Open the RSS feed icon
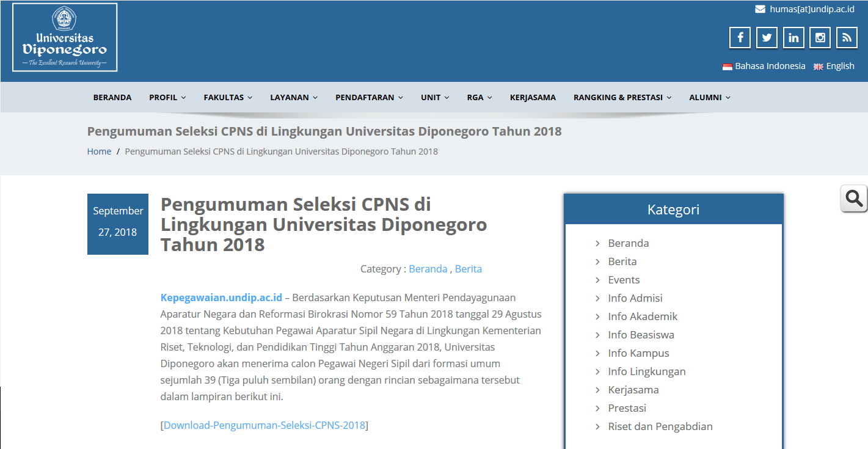This screenshot has height=449, width=868. point(847,38)
